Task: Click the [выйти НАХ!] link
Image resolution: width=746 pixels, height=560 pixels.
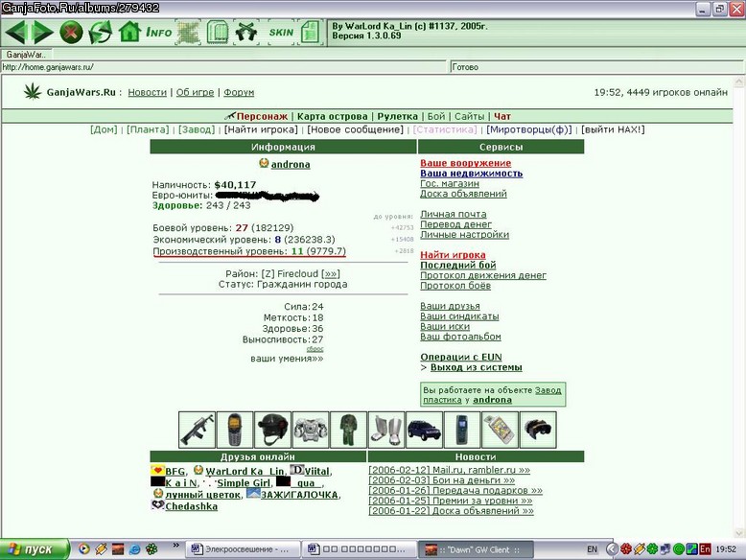Action: [614, 129]
